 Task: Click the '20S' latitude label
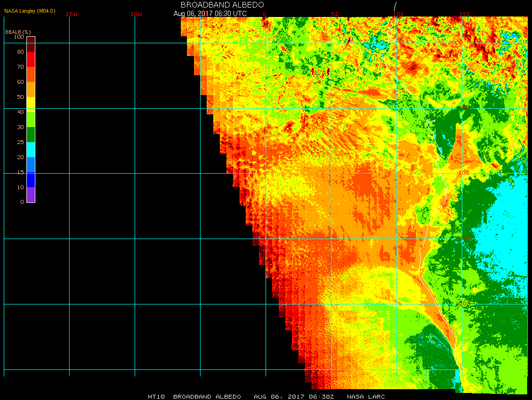[465, 304]
